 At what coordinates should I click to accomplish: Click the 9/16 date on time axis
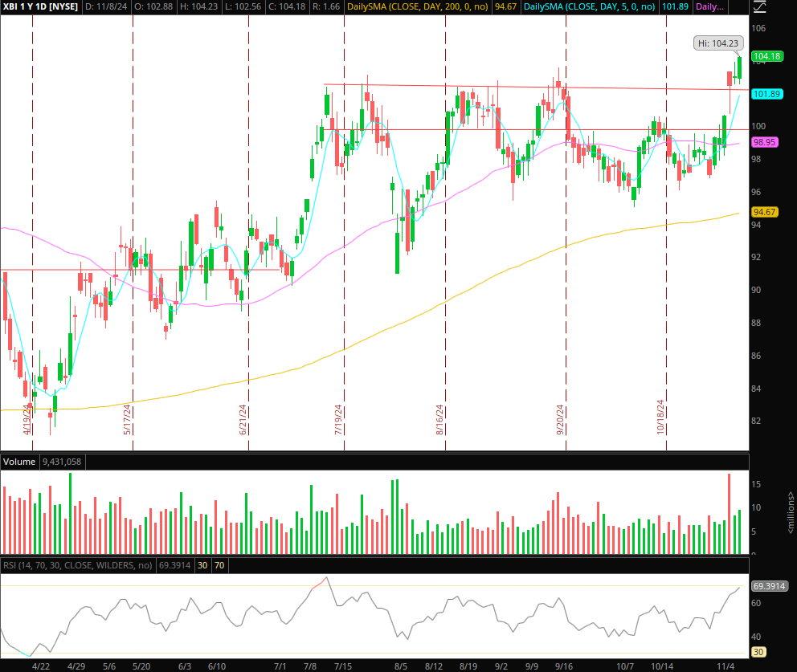[564, 666]
